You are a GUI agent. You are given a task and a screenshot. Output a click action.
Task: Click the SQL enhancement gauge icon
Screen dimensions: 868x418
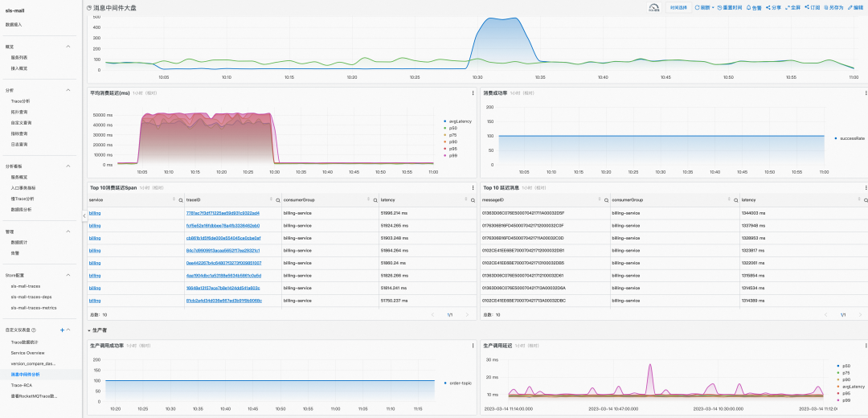pyautogui.click(x=654, y=8)
